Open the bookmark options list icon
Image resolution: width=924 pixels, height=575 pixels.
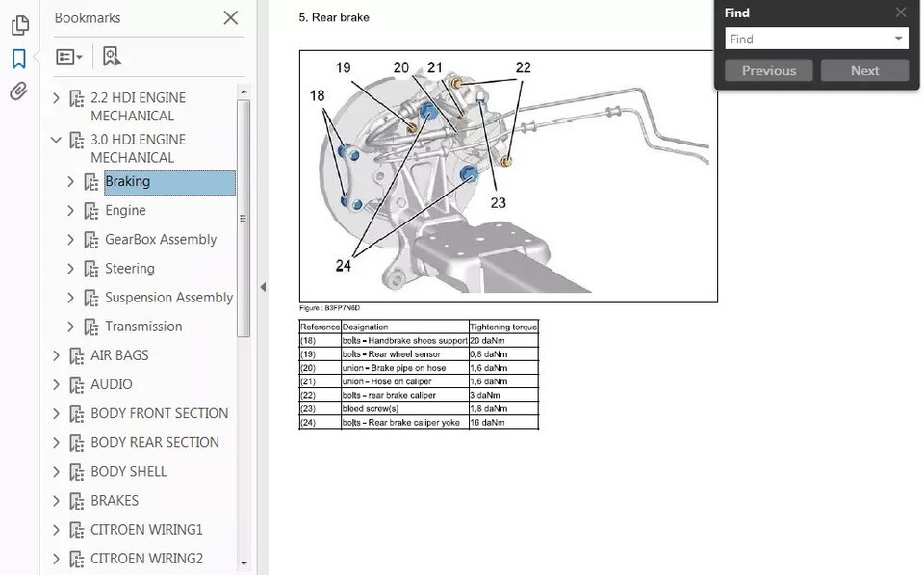(x=69, y=57)
